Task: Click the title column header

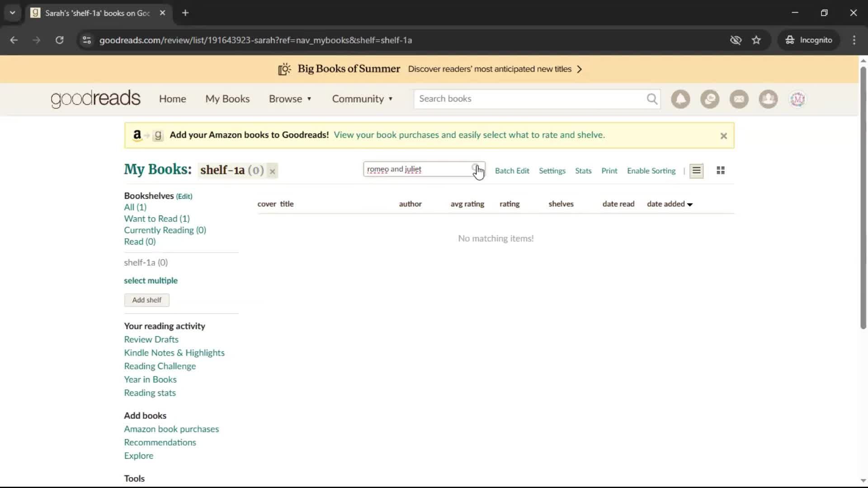Action: tap(287, 204)
